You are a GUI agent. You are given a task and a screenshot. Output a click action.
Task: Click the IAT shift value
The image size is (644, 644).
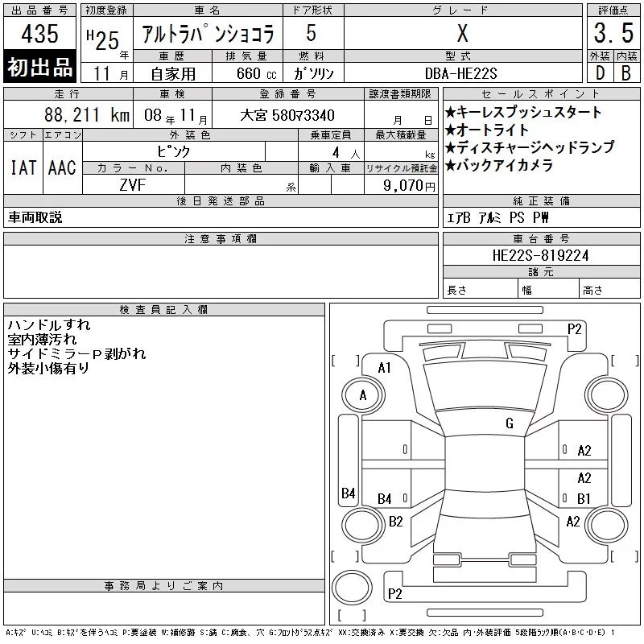[x=23, y=167]
